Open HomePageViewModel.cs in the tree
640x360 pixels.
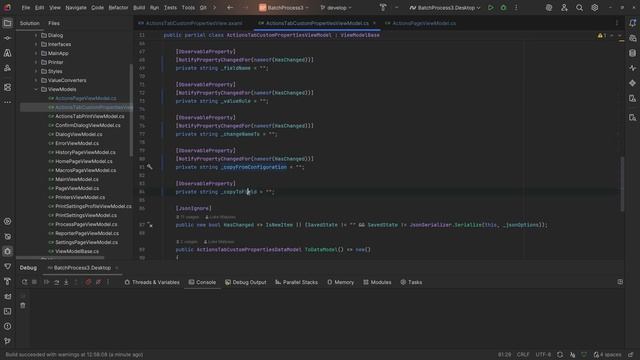point(84,161)
